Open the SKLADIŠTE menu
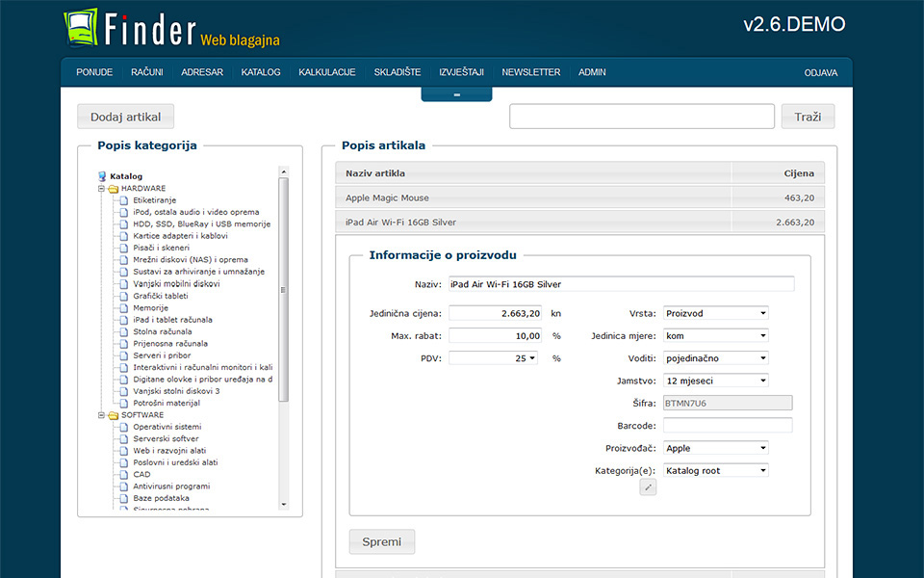Viewport: 924px width, 578px height. coord(398,72)
